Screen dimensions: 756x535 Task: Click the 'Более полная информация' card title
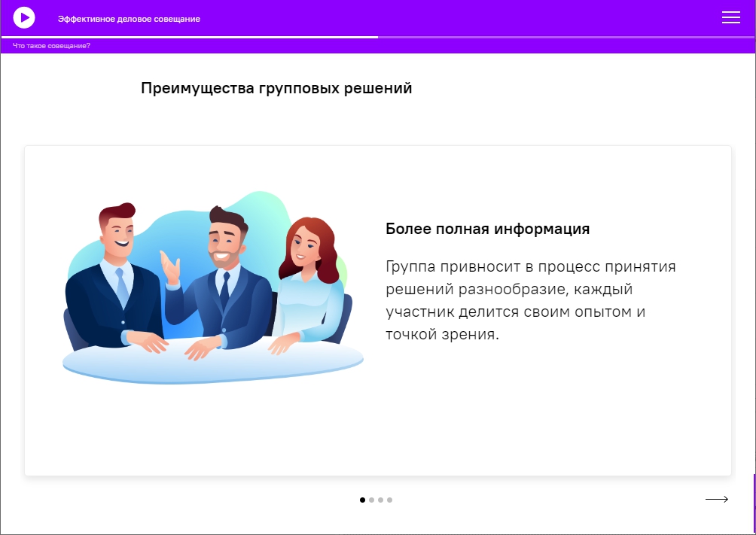(487, 229)
